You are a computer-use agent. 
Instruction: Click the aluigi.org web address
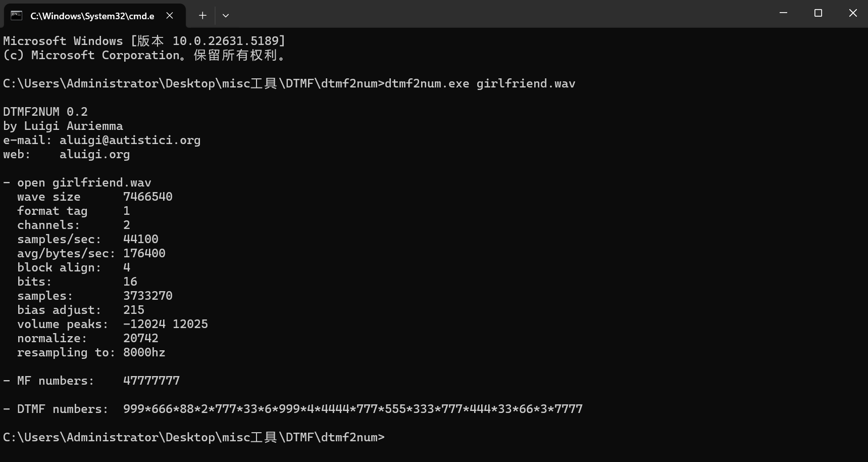(94, 154)
